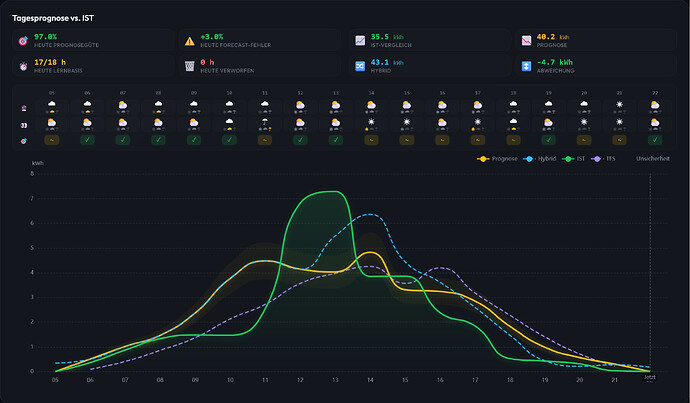Click the top partly sunny icon for hour 13
The height and width of the screenshot is (403, 690).
(x=336, y=105)
